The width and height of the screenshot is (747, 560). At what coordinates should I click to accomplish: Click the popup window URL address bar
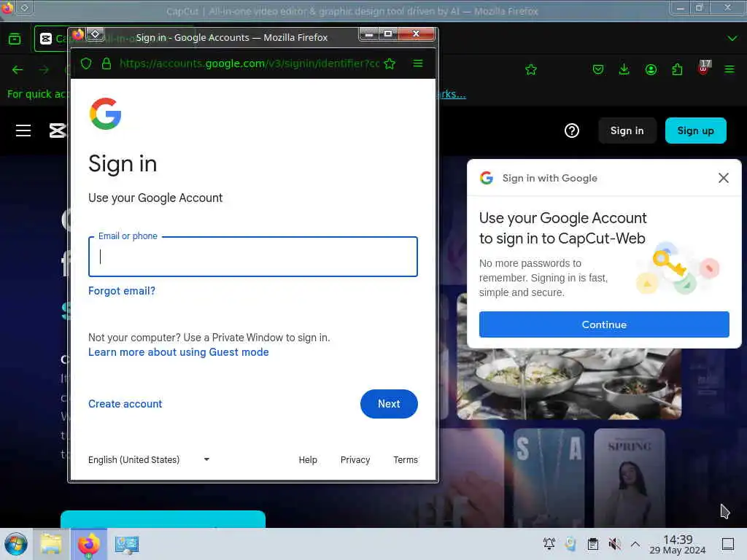coord(249,63)
